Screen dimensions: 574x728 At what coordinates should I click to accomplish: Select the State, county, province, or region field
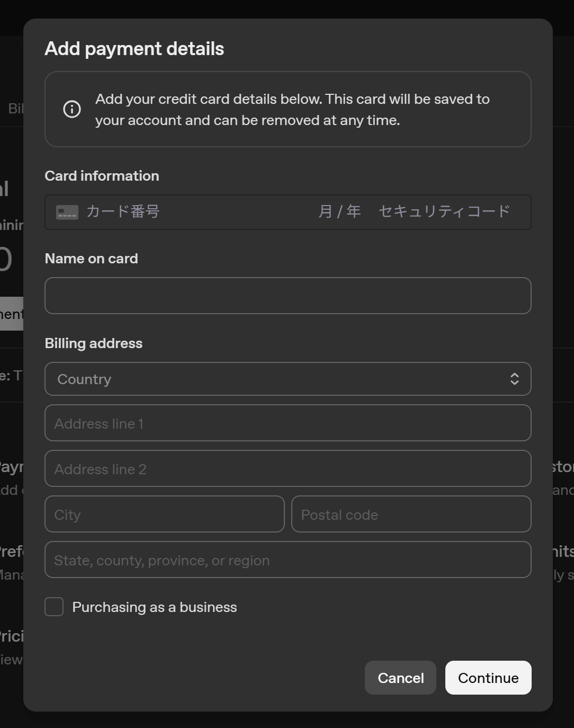coord(288,560)
